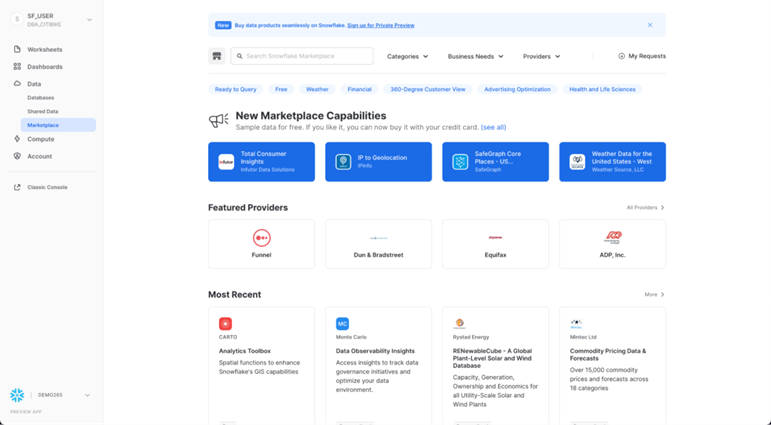
Task: Open Classic Console via its external-link icon
Action: pyautogui.click(x=17, y=187)
